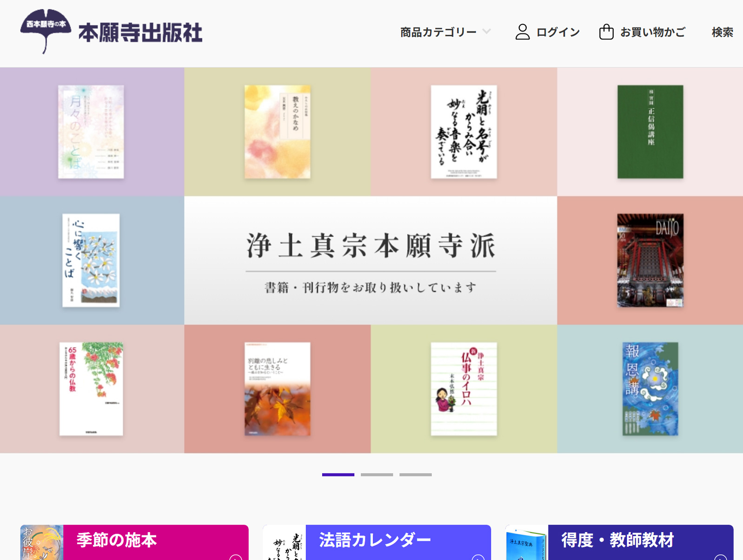
Task: Click the arrow icon on 法語カレンダー banner
Action: click(x=478, y=557)
